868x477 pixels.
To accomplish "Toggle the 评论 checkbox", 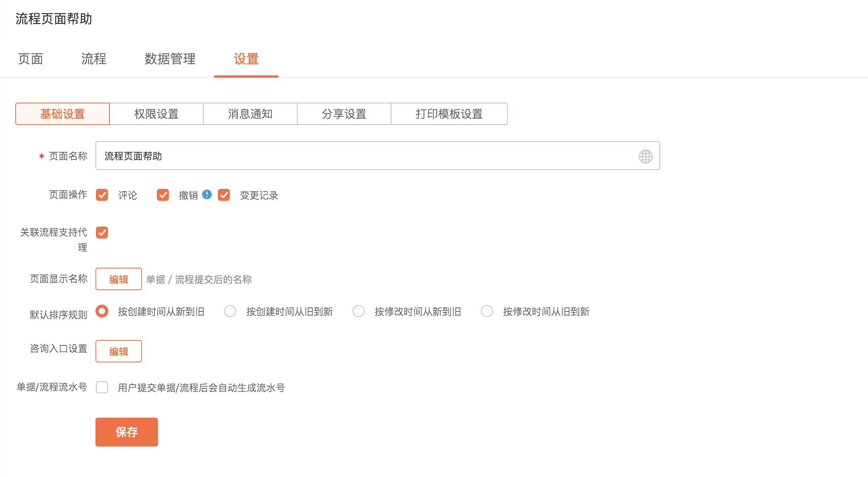I will click(x=102, y=195).
